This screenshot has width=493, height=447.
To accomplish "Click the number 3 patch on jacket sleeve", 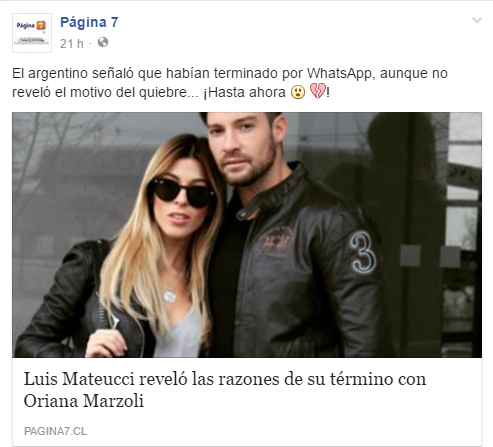I will click(363, 253).
